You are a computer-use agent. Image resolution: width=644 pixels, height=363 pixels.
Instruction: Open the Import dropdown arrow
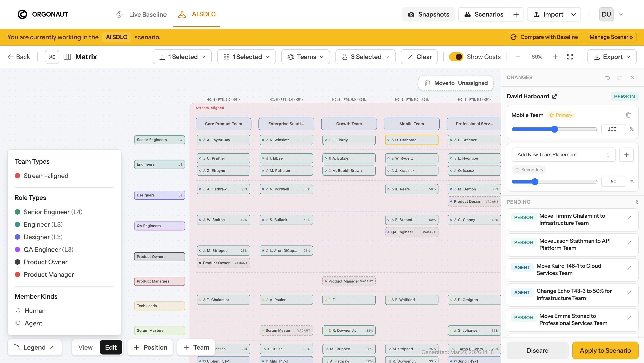(x=574, y=15)
